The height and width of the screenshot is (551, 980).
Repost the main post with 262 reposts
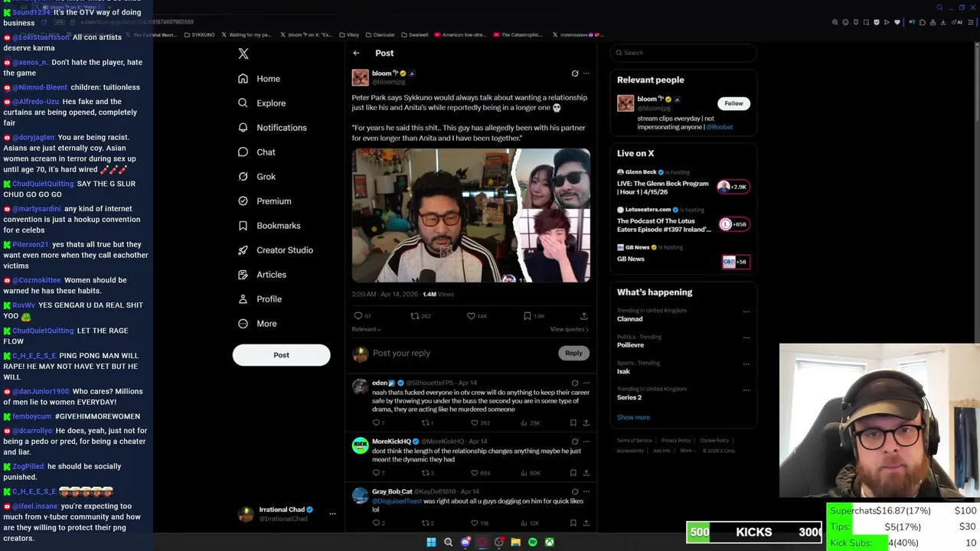coord(414,316)
